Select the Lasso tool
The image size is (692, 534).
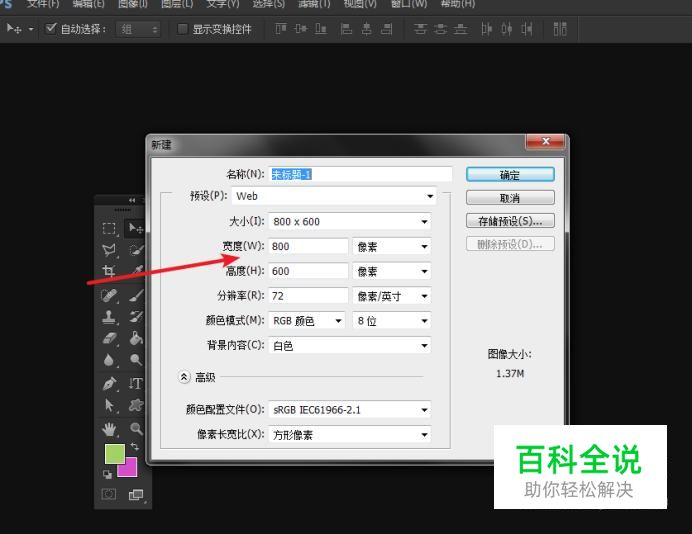[x=109, y=250]
